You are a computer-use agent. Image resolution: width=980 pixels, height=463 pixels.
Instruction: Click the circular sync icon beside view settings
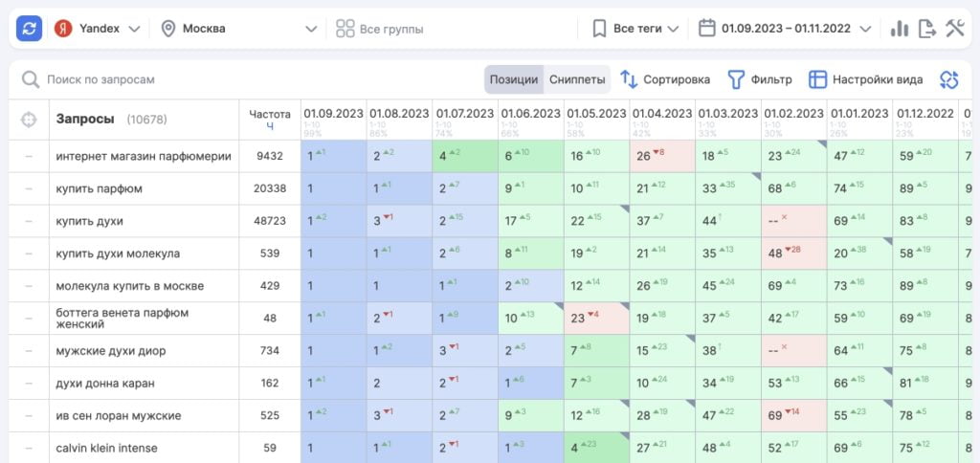pyautogui.click(x=948, y=79)
